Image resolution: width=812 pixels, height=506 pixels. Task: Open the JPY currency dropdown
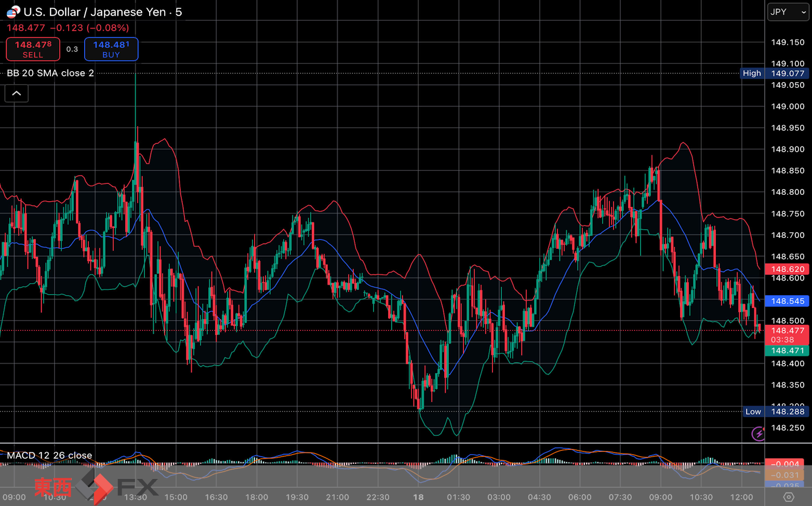[788, 12]
